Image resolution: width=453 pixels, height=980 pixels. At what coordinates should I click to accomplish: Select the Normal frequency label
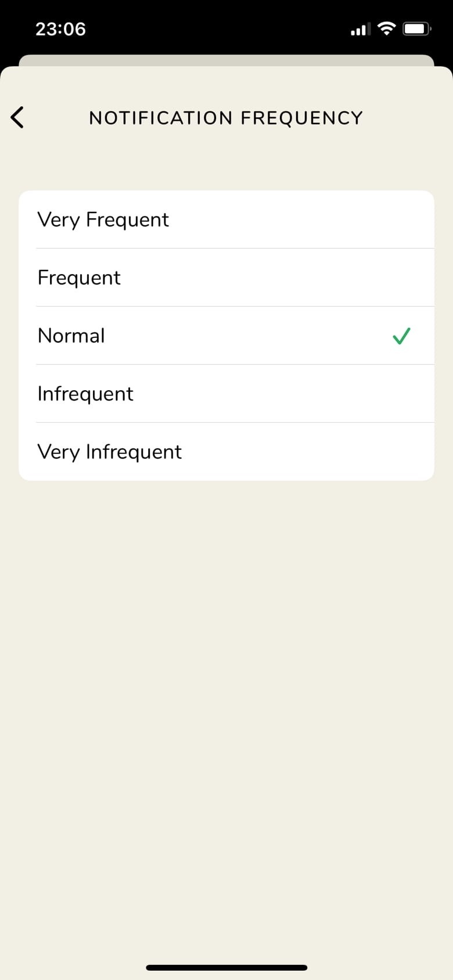71,336
